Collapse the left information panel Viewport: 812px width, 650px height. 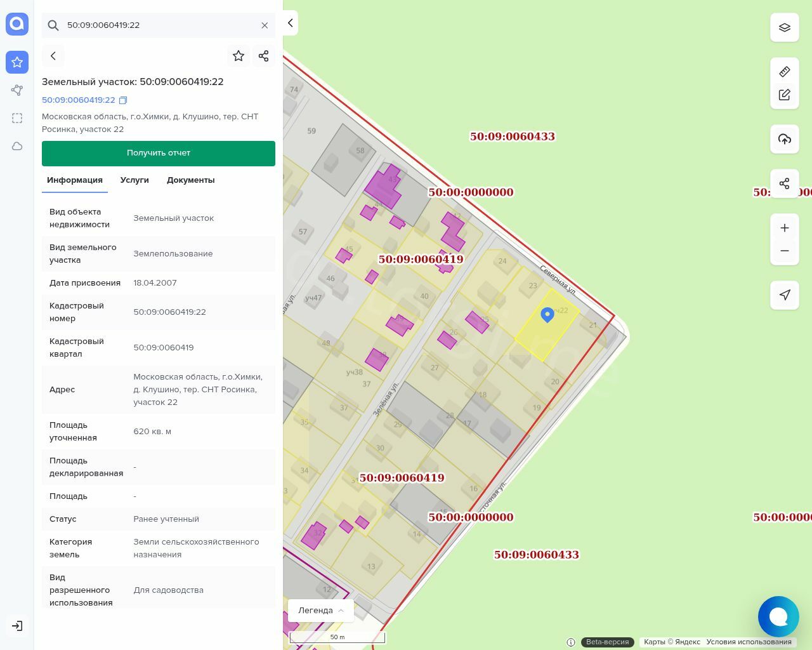click(290, 23)
